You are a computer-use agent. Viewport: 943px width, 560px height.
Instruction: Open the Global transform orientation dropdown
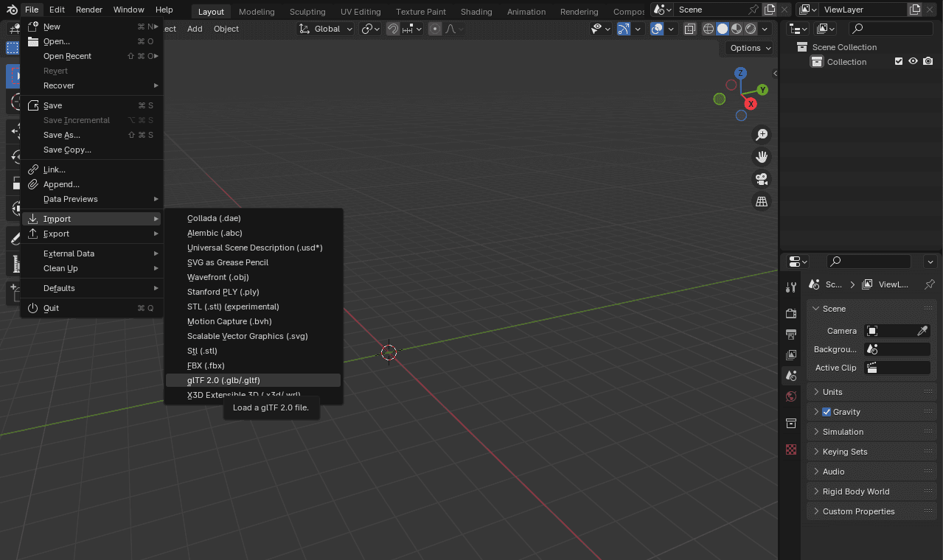(324, 29)
